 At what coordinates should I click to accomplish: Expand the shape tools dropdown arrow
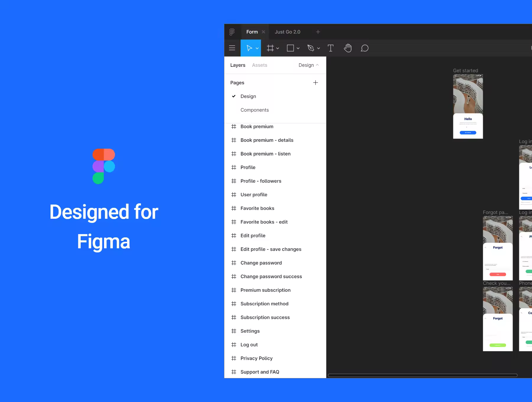tap(298, 48)
